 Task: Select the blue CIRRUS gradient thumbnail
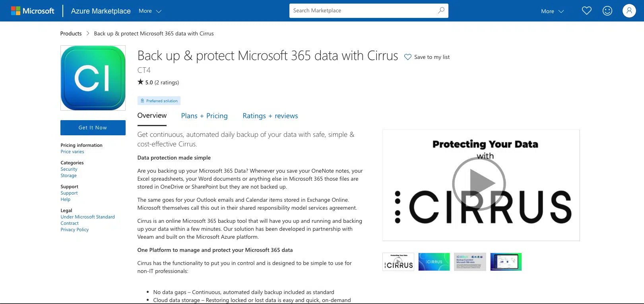[434, 262]
